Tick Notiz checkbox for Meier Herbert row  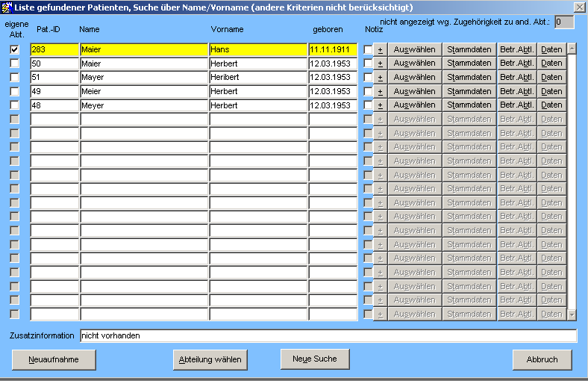tap(368, 91)
